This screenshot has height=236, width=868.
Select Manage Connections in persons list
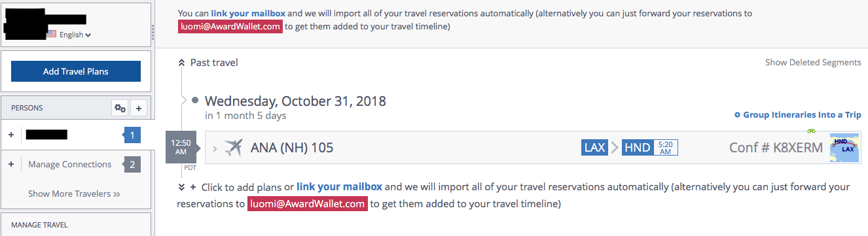coord(70,164)
